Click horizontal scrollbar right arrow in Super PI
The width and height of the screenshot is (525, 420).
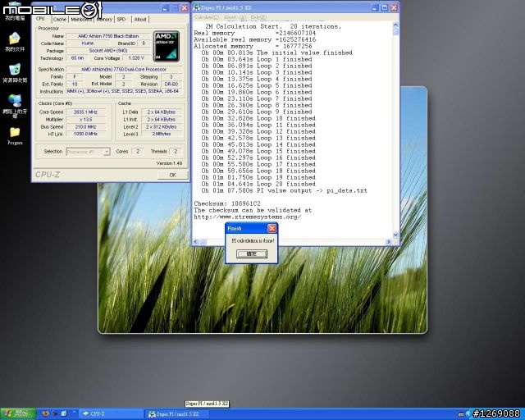coord(389,241)
